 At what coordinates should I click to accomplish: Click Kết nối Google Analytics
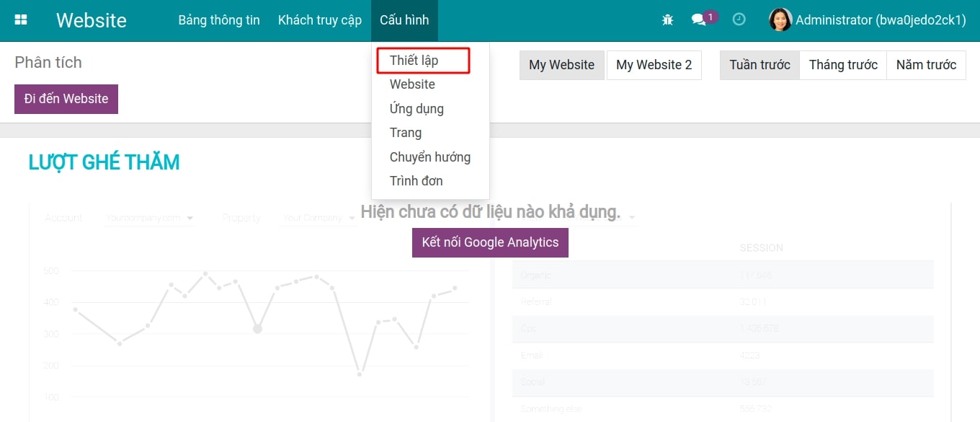pos(489,242)
